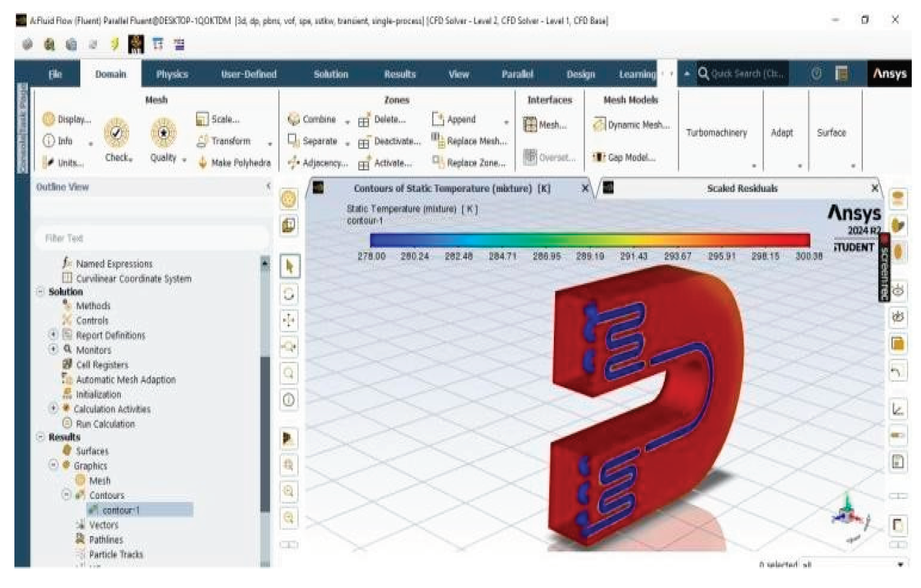Expand the Report Definitions node
Image resolution: width=921 pixels, height=588 pixels.
point(53,335)
